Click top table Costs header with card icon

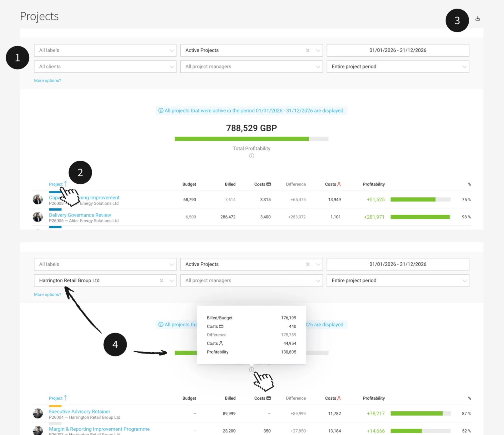point(262,184)
